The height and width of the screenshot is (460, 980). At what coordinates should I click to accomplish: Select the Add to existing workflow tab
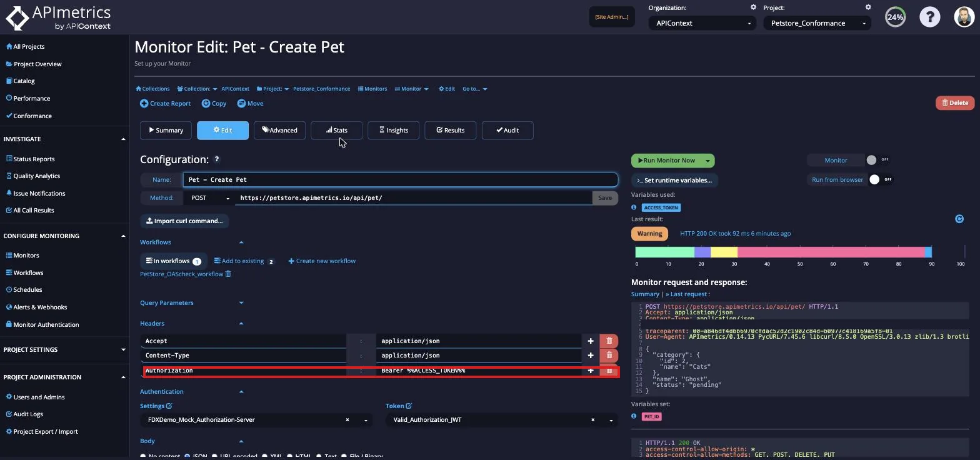pos(244,261)
